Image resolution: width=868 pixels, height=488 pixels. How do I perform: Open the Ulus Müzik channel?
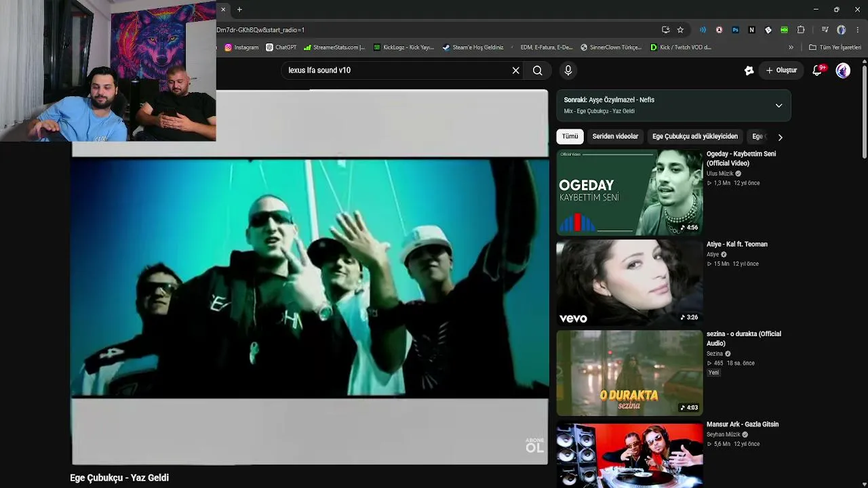(720, 174)
